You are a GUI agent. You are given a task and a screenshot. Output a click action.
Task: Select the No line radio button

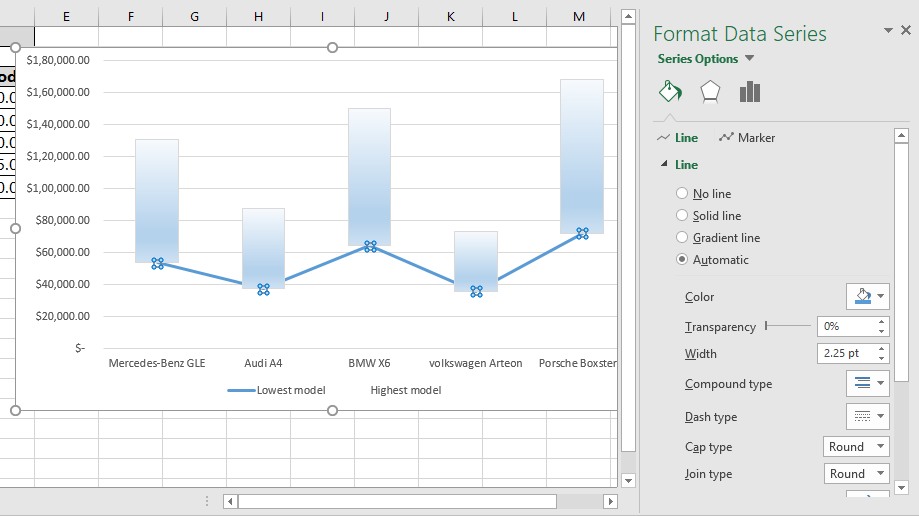tap(682, 193)
